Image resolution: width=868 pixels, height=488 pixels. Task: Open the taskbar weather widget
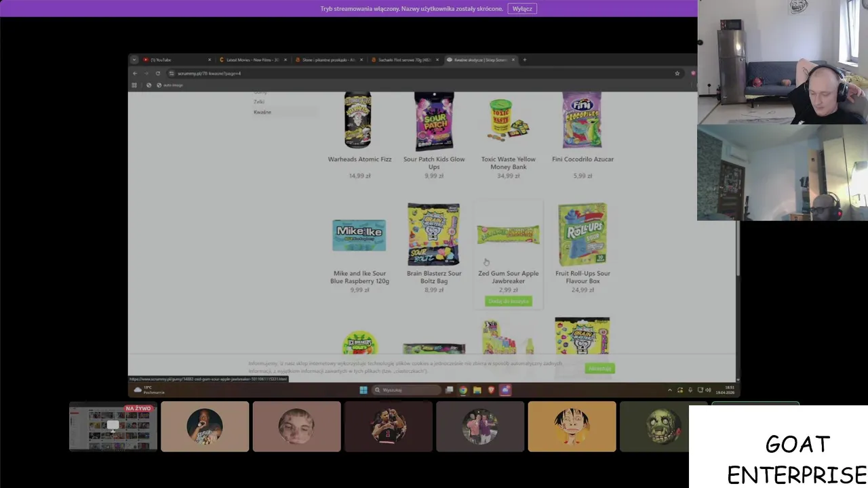pos(149,390)
